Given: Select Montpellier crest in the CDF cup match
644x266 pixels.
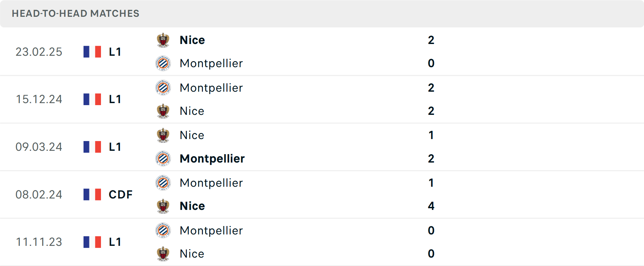Looking at the screenshot, I should click(x=163, y=183).
